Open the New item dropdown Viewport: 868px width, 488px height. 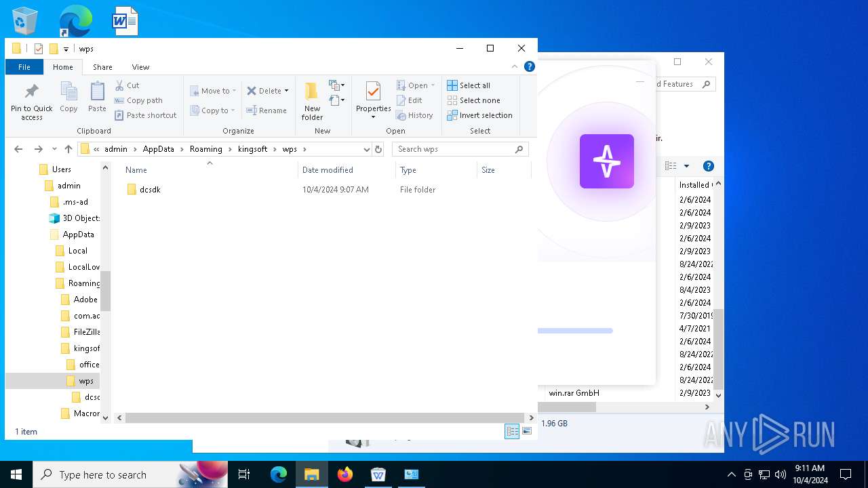click(x=336, y=85)
